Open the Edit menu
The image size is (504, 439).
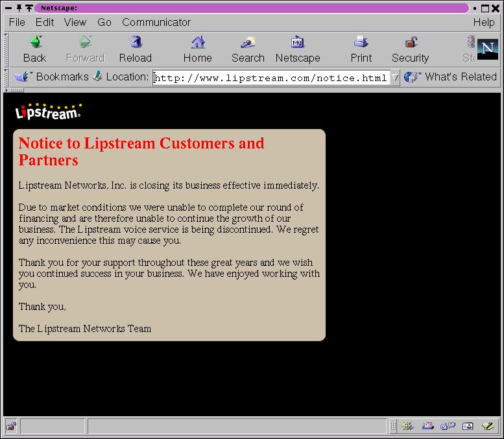click(45, 22)
